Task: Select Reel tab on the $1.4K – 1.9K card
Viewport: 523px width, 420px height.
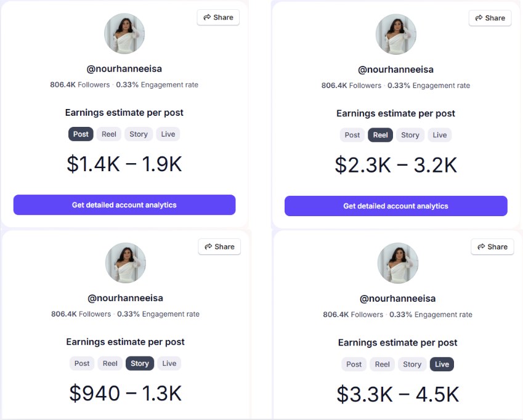Action: (x=109, y=134)
